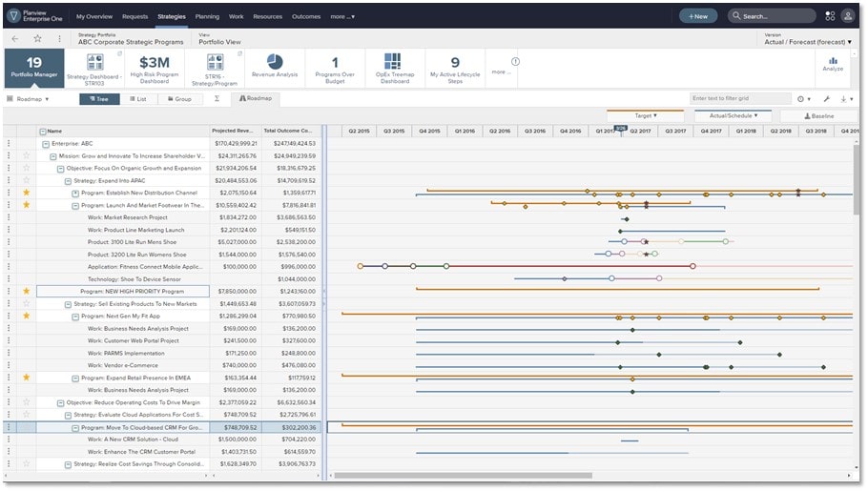Collapse the Enterprise: ABC node

tap(46, 144)
